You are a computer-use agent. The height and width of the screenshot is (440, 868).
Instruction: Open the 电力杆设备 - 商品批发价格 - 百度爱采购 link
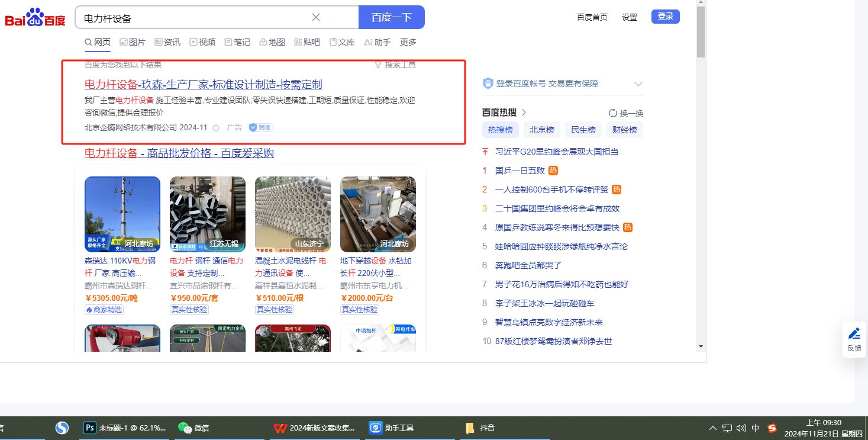pos(179,153)
